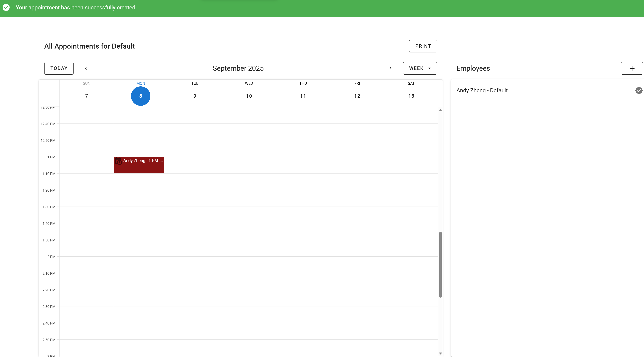Select Monday 8 in the calendar header

(x=141, y=96)
